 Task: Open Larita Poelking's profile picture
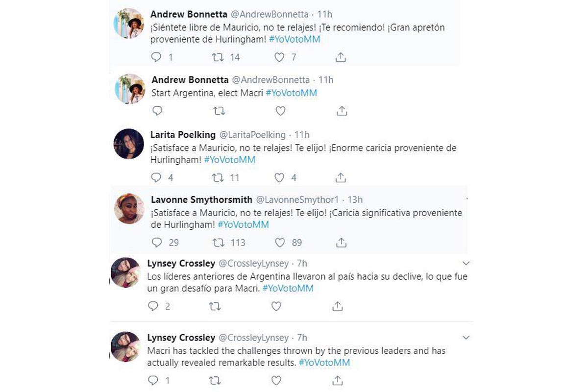pyautogui.click(x=128, y=144)
